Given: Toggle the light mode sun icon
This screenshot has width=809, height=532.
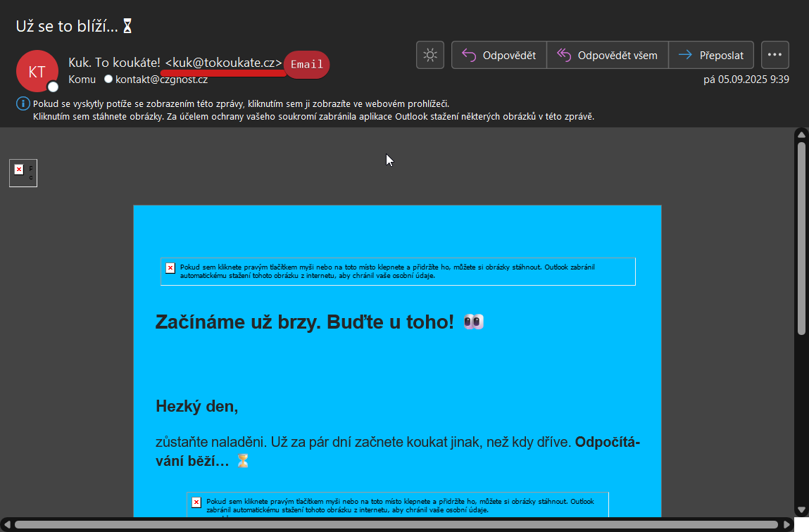Looking at the screenshot, I should click(x=430, y=55).
